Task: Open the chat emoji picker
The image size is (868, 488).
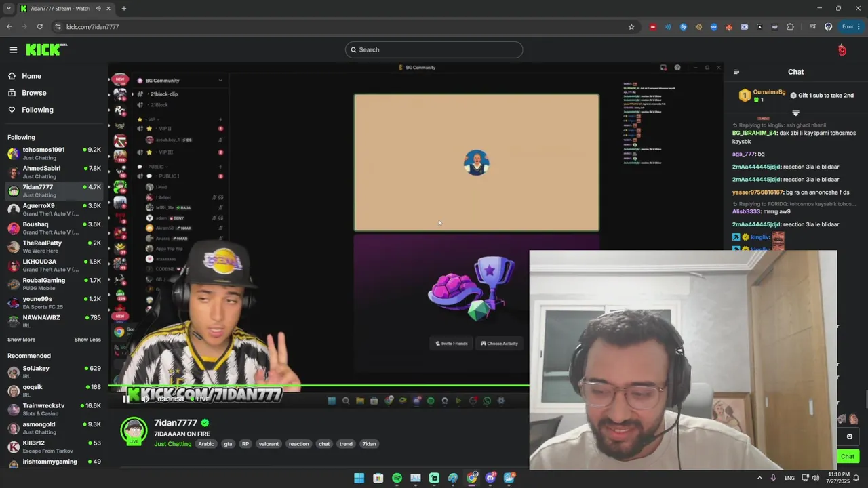Action: tap(849, 436)
